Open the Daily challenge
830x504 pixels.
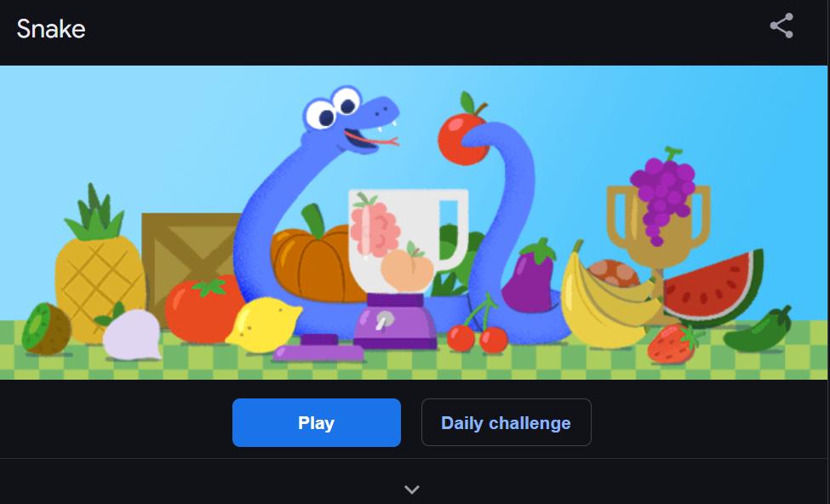pyautogui.click(x=506, y=422)
